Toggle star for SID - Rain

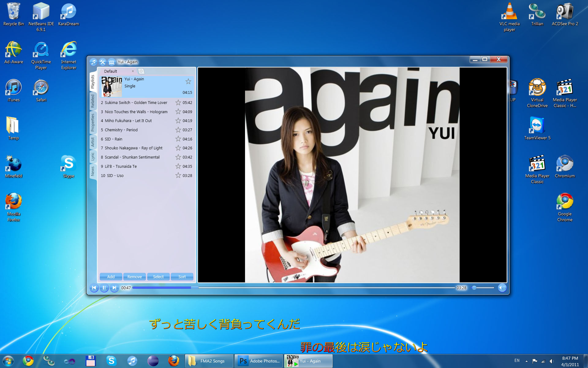178,139
